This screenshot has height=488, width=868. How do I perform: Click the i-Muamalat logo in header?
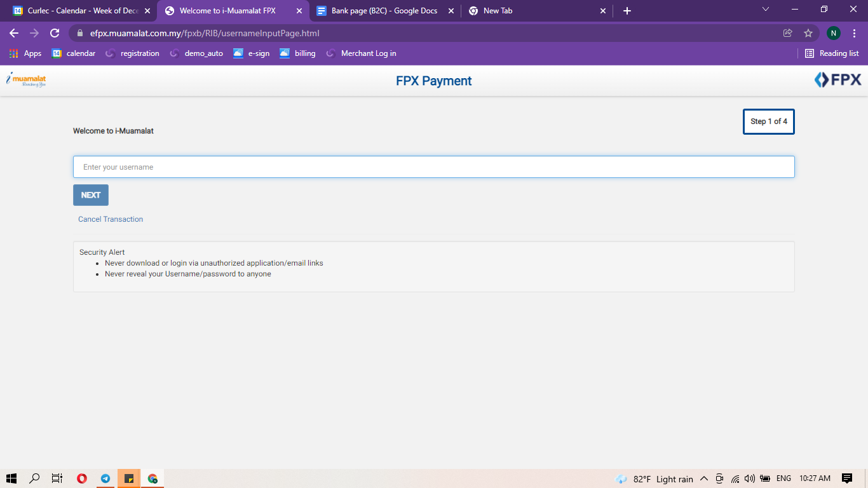26,80
